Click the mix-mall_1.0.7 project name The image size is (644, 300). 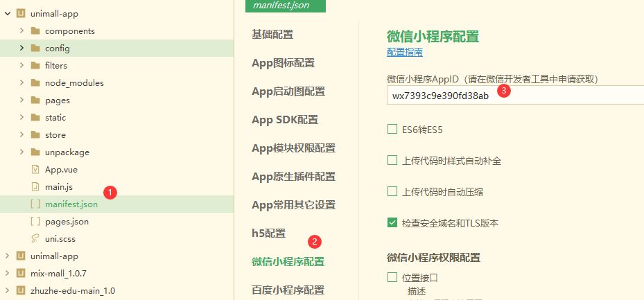(x=58, y=273)
